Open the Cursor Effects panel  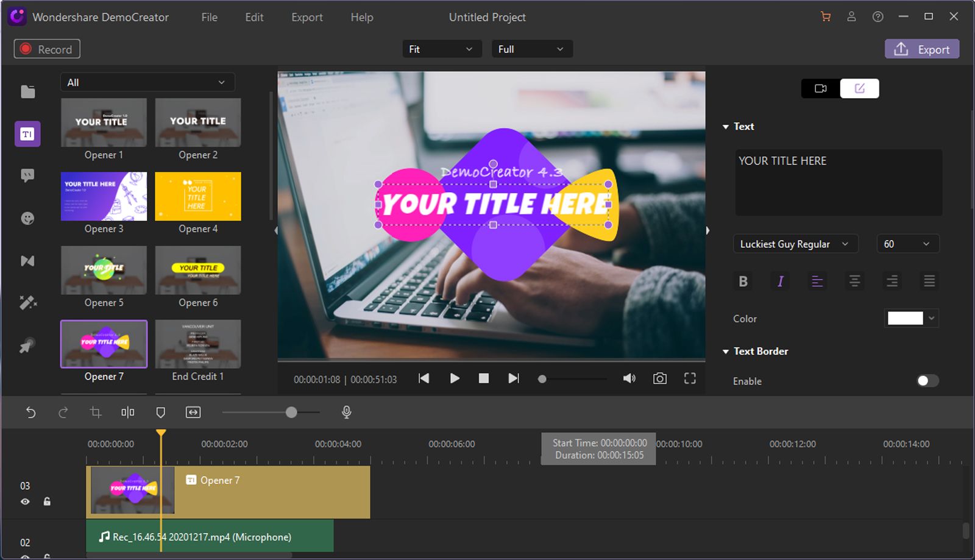point(27,344)
